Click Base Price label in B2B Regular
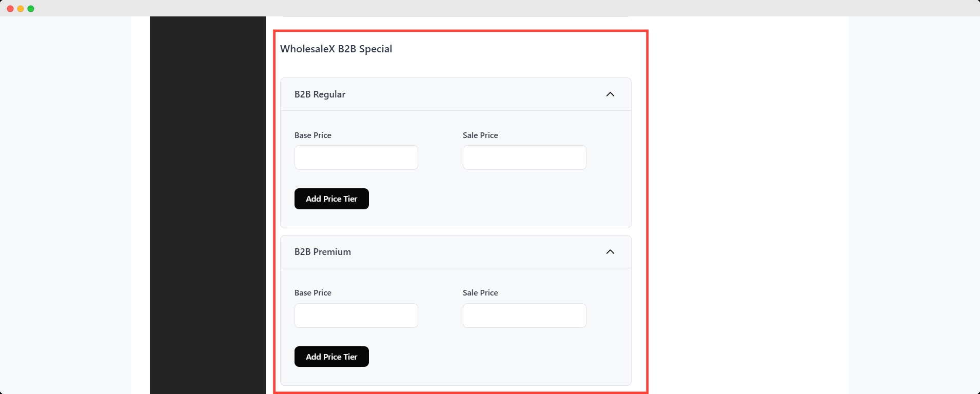 313,135
